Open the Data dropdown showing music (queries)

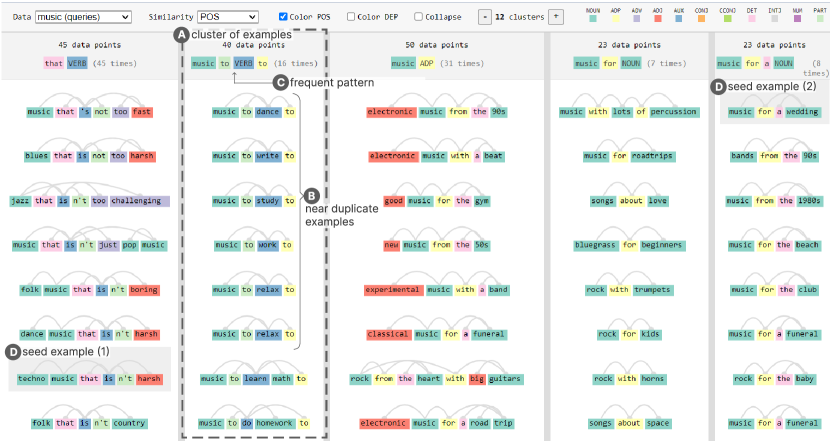click(83, 17)
